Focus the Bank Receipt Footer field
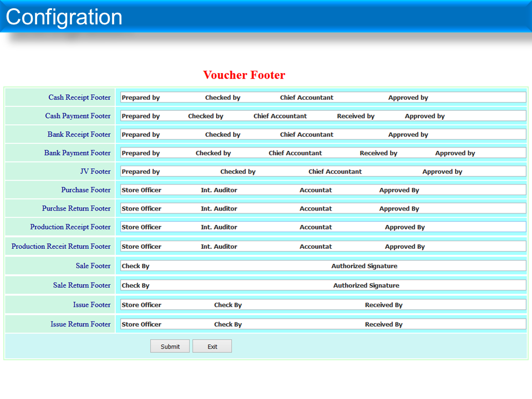 pyautogui.click(x=323, y=135)
